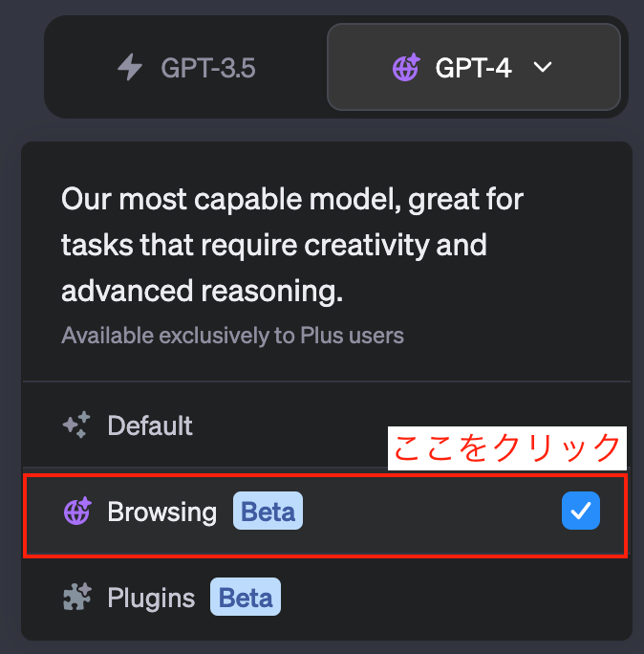
Task: Click the puzzle piece icon beside Plugins
Action: (x=77, y=597)
